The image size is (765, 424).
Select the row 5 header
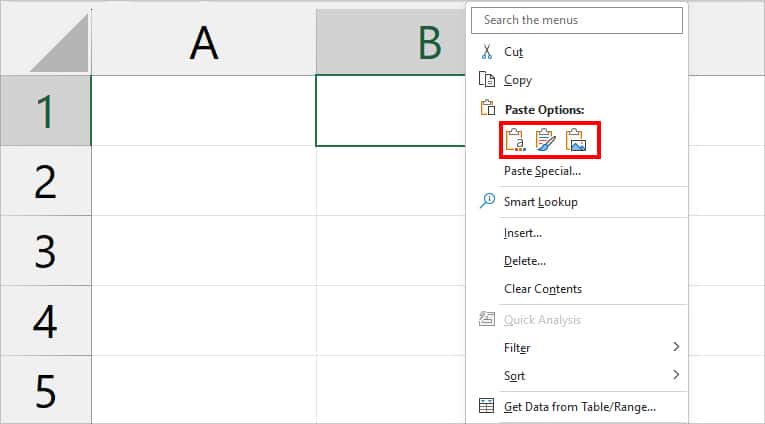(45, 390)
